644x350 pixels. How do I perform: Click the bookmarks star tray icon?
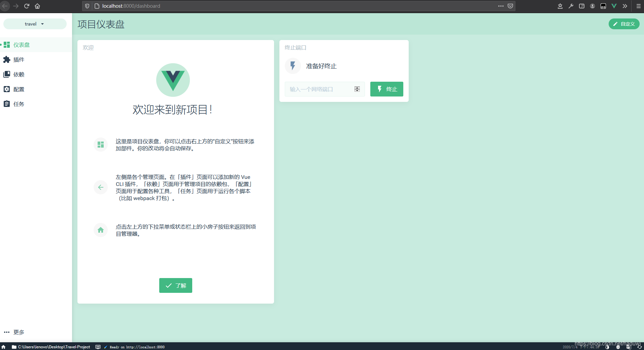[x=560, y=6]
